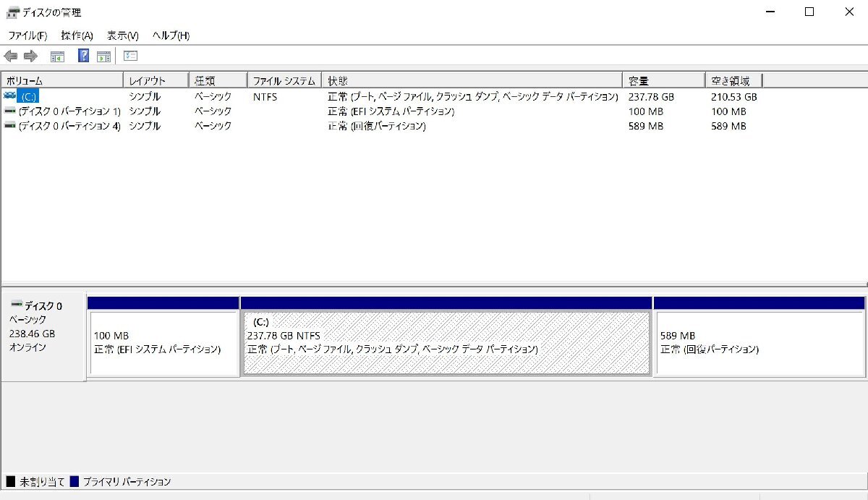Click the black 未割り当て legend swatch
This screenshot has height=500, width=868.
10,481
